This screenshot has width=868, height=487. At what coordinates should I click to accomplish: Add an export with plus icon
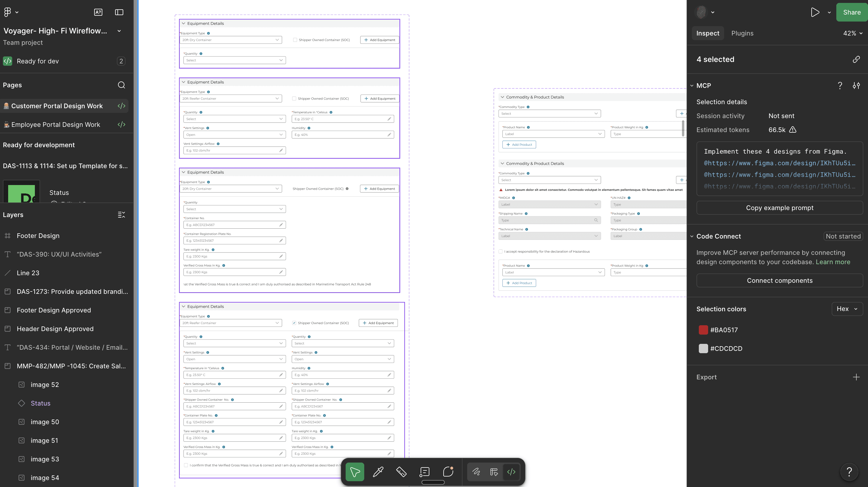click(856, 377)
